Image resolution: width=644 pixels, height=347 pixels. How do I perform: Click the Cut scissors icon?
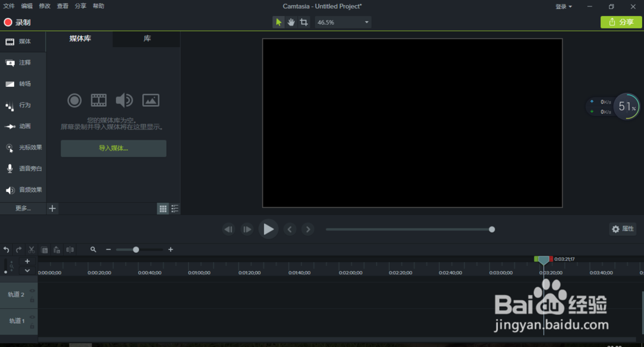(31, 250)
